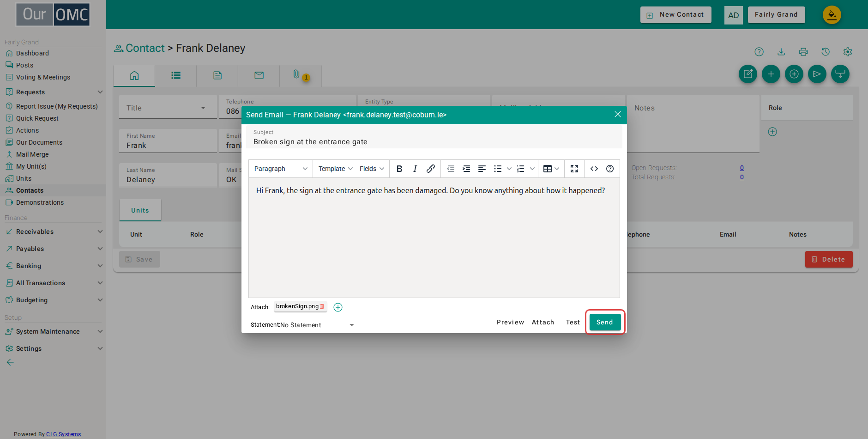Toggle italic formatting in email editor
868x439 pixels.
(415, 169)
